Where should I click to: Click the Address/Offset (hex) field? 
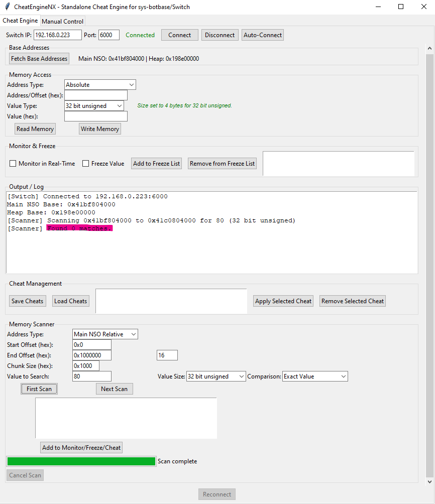click(x=96, y=95)
